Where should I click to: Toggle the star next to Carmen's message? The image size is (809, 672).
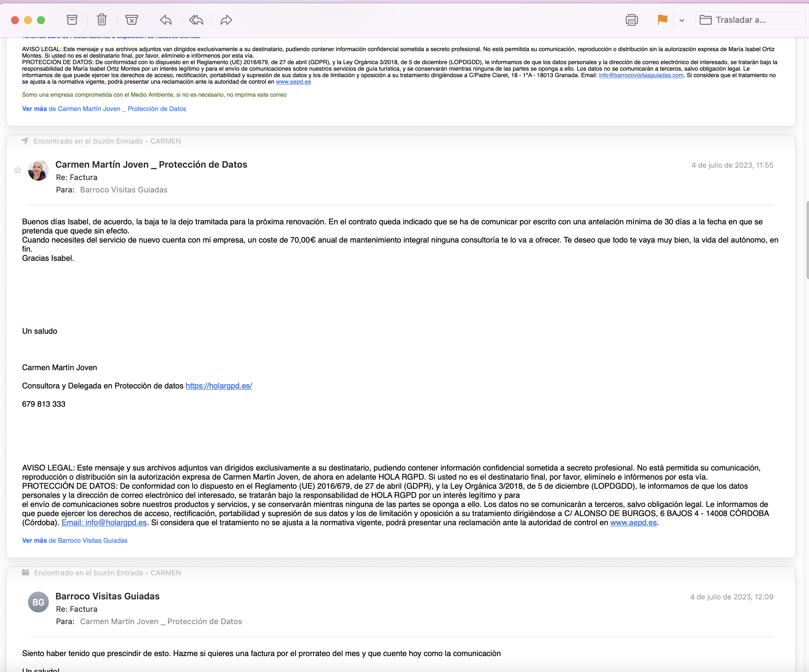coord(18,170)
